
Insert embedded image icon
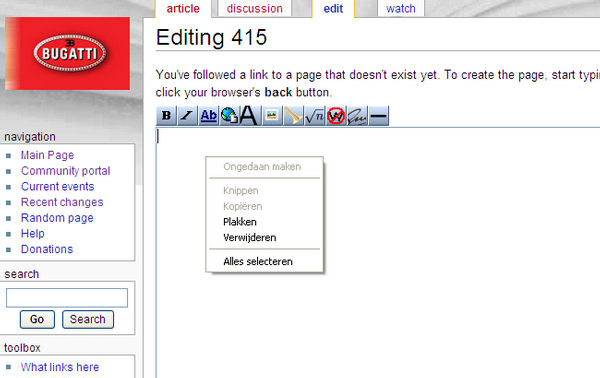(x=272, y=116)
